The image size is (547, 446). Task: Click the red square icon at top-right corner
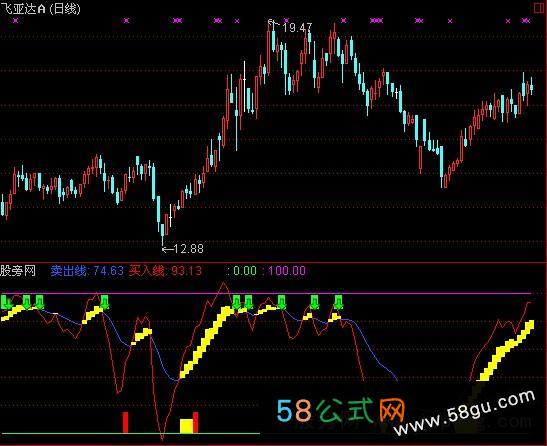coord(539,8)
